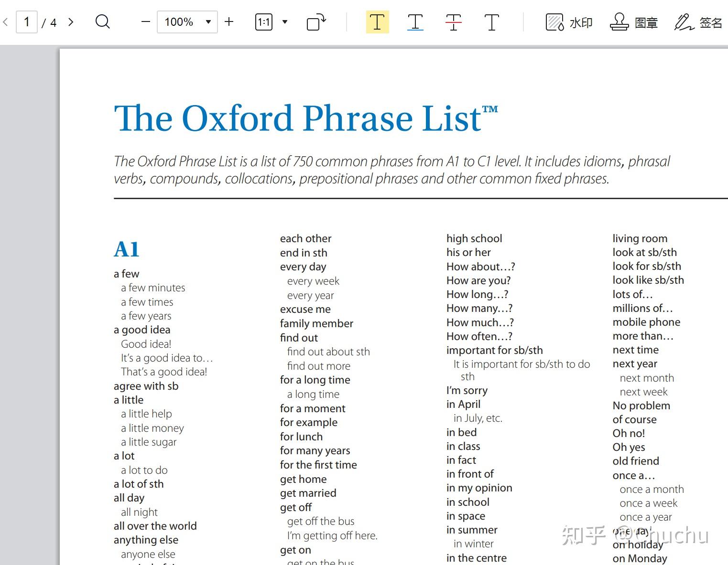Screen dimensions: 728x565
Task: Click the phrase 'get married'
Action: point(308,493)
